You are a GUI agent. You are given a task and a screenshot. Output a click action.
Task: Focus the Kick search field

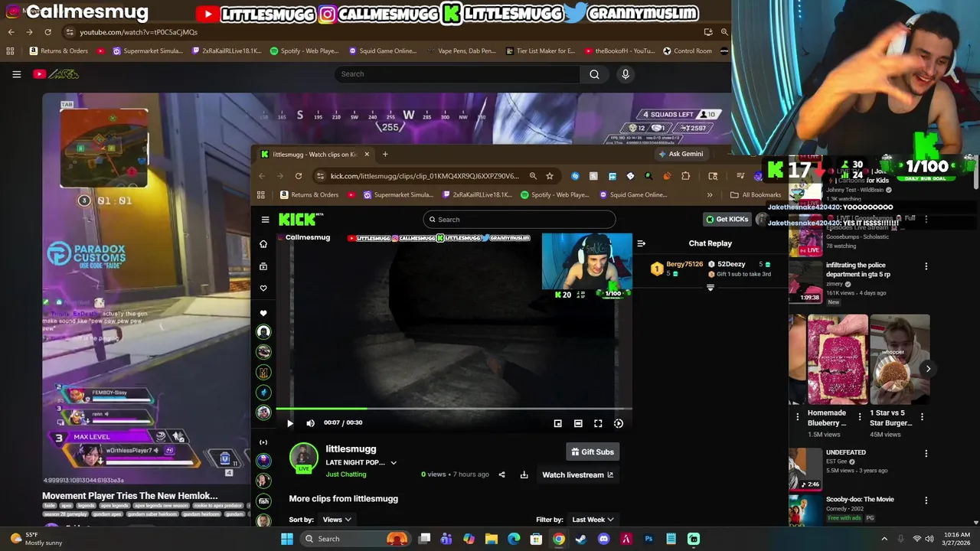(x=519, y=220)
